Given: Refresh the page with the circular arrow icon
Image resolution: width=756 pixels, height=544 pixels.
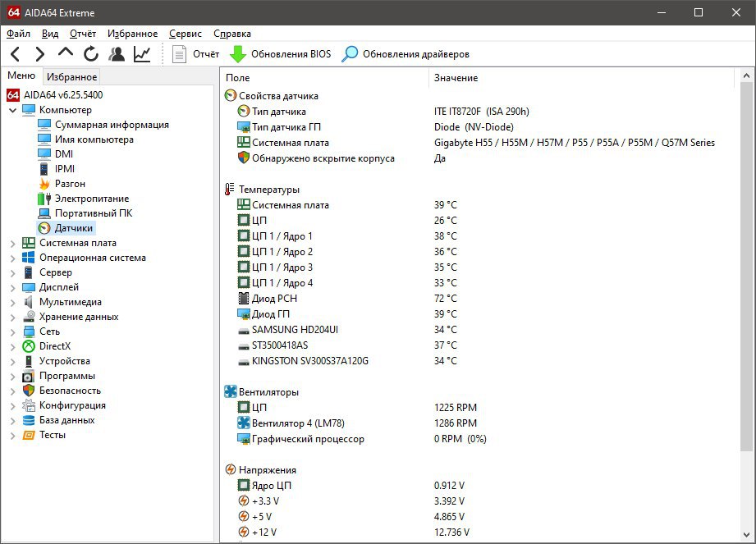Looking at the screenshot, I should (90, 54).
